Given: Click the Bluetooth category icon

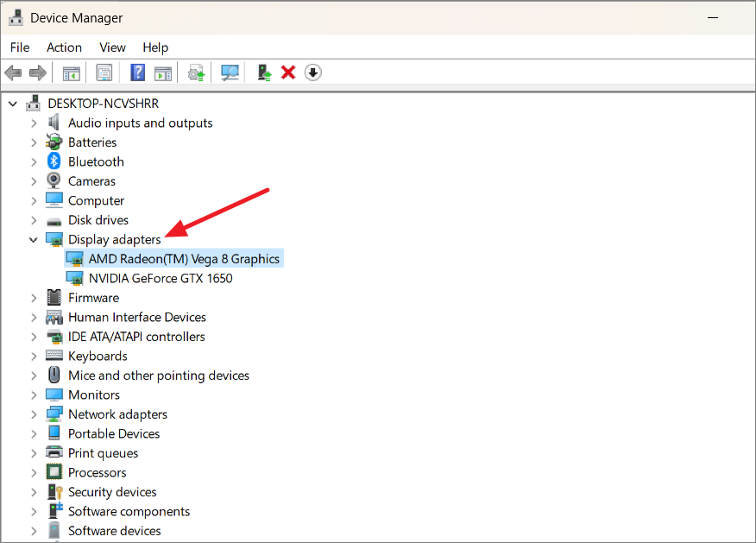Looking at the screenshot, I should pyautogui.click(x=54, y=161).
